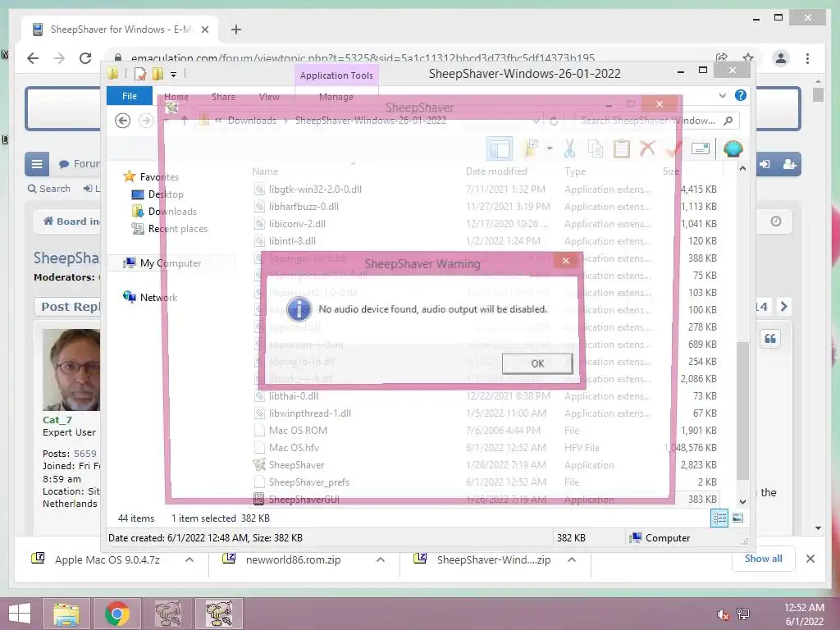Open the dropdown arrow next to the folder options icon
This screenshot has width=840, height=630.
[x=550, y=148]
